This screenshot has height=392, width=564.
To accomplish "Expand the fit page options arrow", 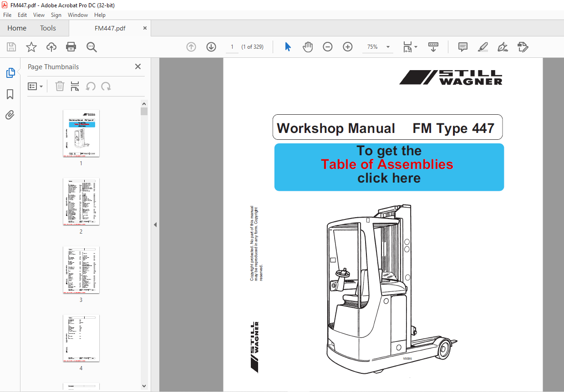I will click(416, 47).
